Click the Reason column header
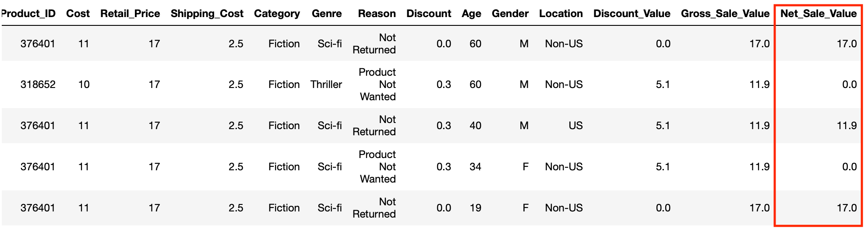The height and width of the screenshot is (232, 868). click(x=377, y=14)
